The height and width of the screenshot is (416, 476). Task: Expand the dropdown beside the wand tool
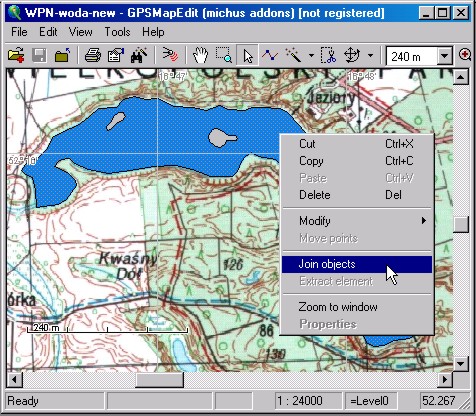click(311, 55)
